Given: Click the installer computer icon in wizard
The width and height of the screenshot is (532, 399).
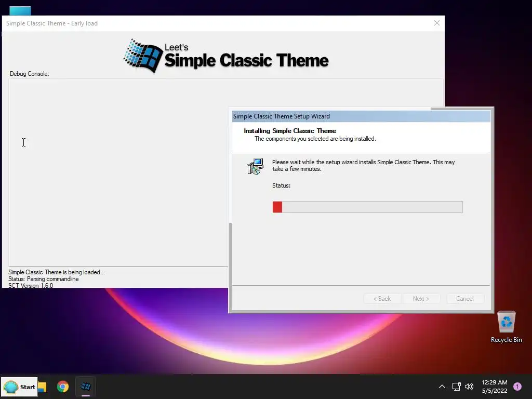Looking at the screenshot, I should pyautogui.click(x=255, y=166).
